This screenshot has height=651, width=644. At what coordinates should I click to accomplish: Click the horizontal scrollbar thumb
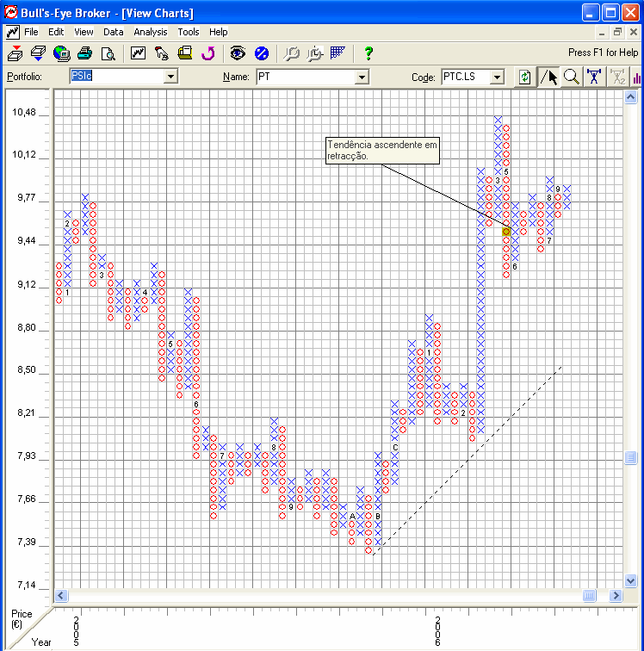click(x=589, y=595)
